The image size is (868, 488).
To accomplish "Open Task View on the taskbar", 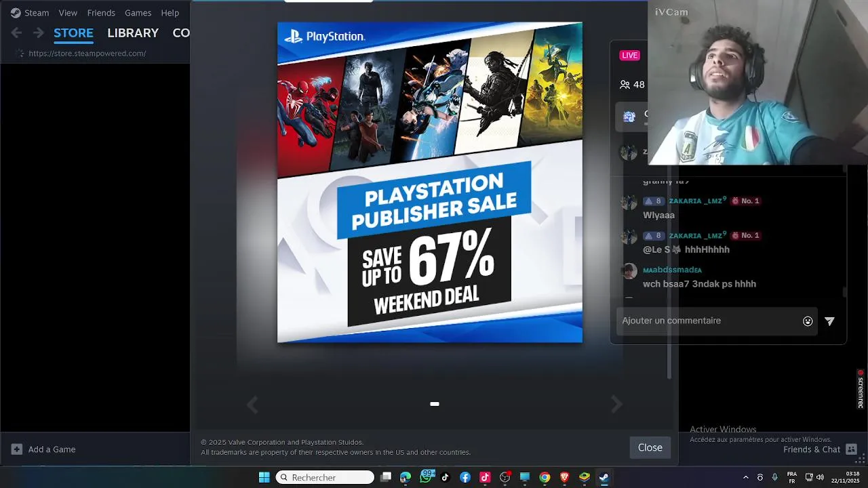I will (x=386, y=477).
